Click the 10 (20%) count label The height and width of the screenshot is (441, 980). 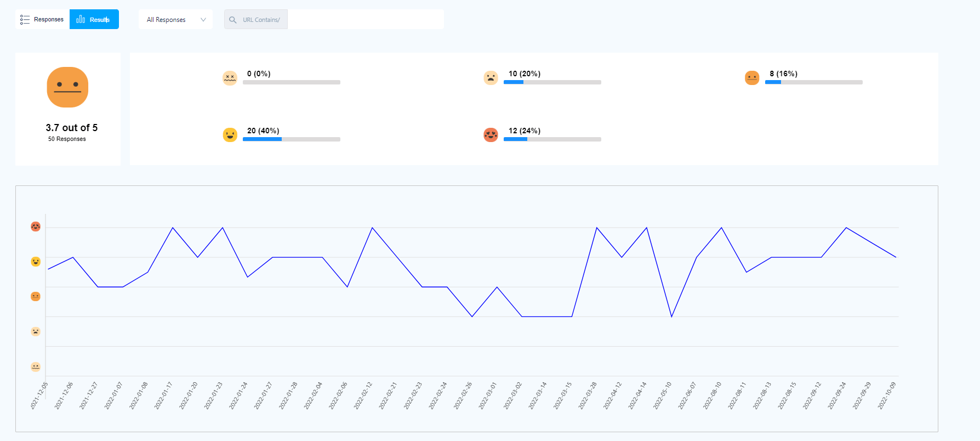point(525,73)
